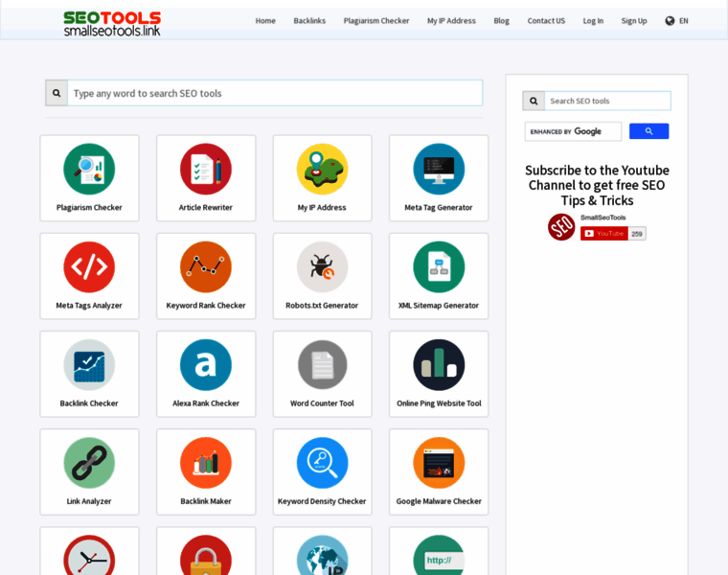Click the sidebar search magnifier icon

(534, 101)
